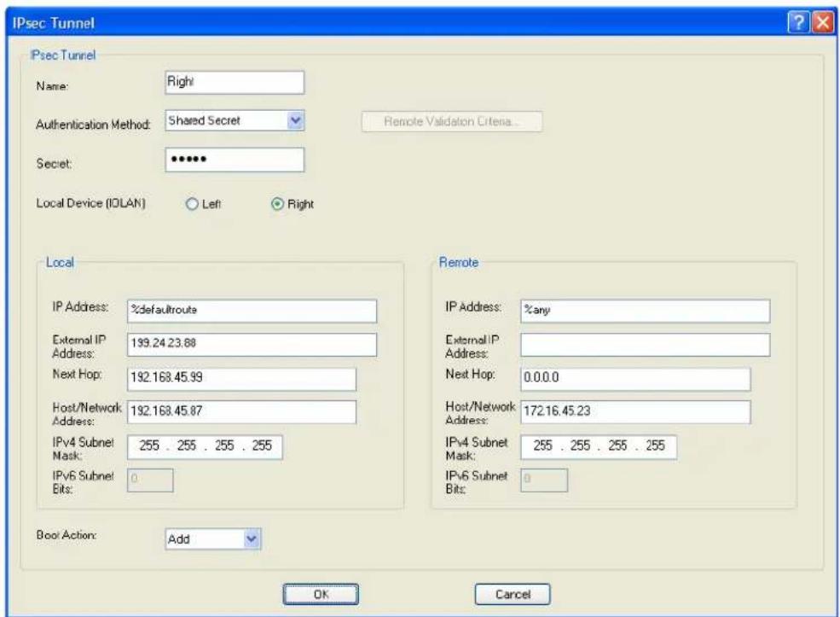The image size is (840, 617).
Task: Click into the Secret password field
Action: pos(235,160)
